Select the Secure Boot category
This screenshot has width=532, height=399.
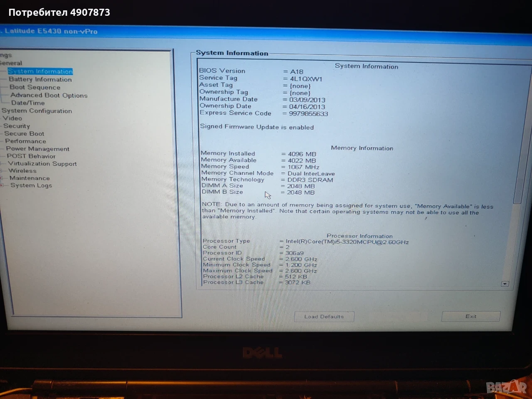[24, 133]
